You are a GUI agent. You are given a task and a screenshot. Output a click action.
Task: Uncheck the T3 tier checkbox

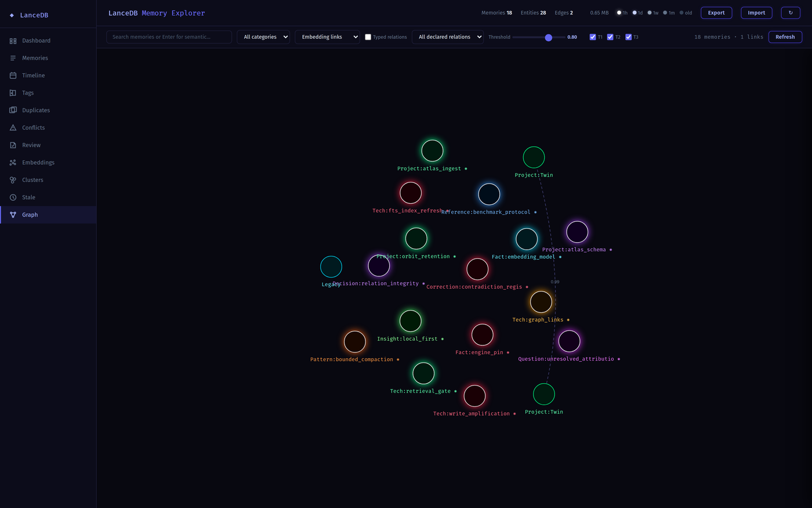[x=628, y=37]
